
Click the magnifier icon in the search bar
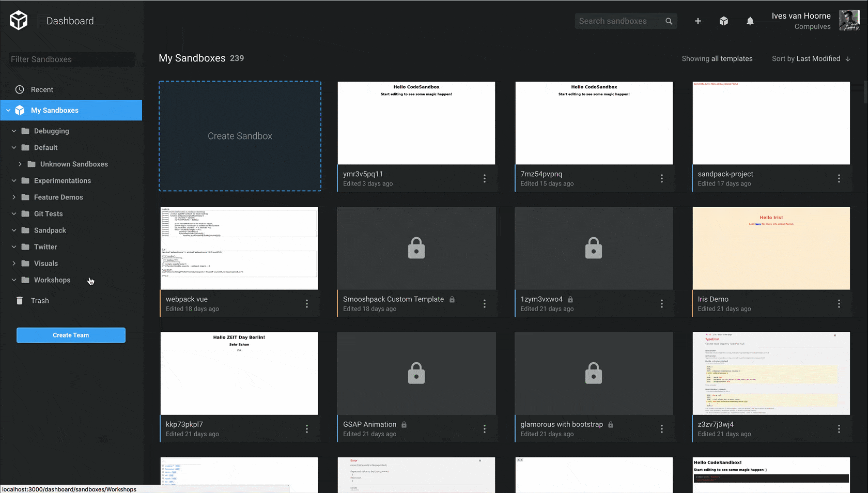[669, 21]
